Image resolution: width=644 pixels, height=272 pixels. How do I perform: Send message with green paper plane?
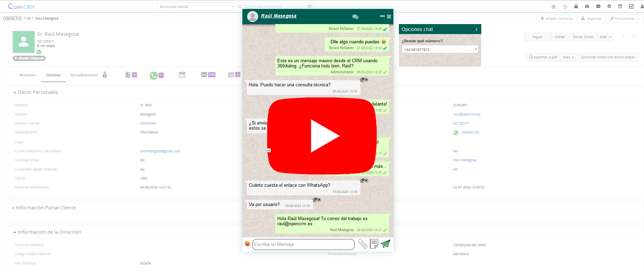click(x=386, y=244)
